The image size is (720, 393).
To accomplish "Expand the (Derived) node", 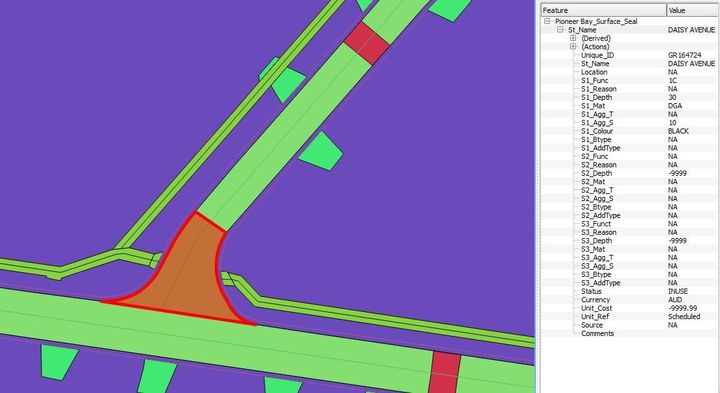I will tap(573, 38).
